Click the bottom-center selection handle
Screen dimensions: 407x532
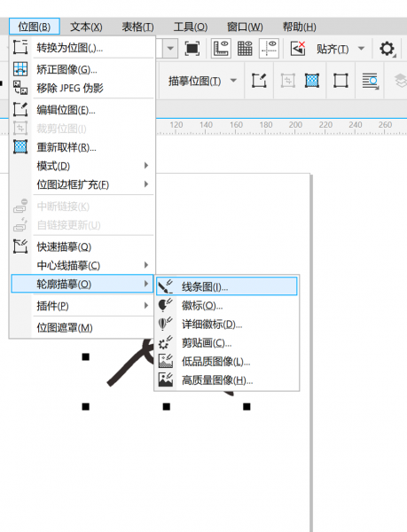tap(166, 406)
